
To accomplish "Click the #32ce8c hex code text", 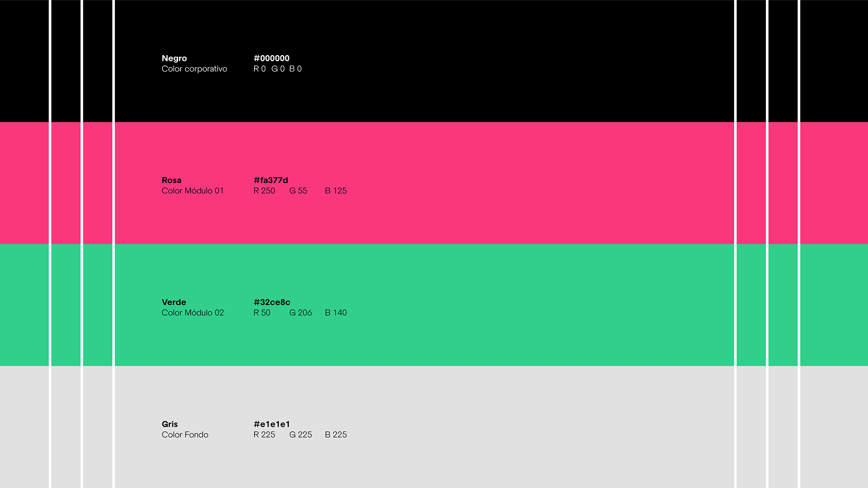I will point(272,302).
